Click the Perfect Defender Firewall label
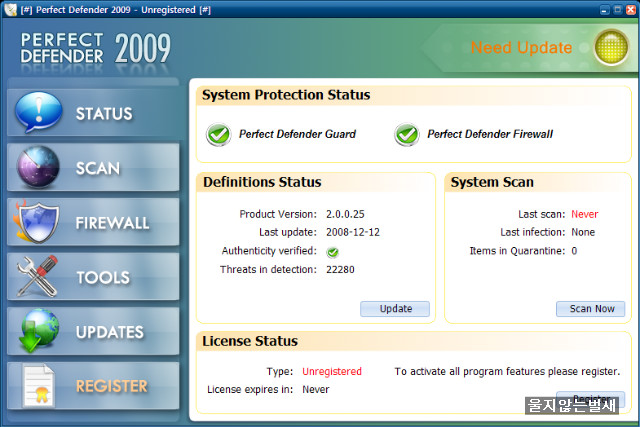The image size is (640, 427). (x=490, y=134)
